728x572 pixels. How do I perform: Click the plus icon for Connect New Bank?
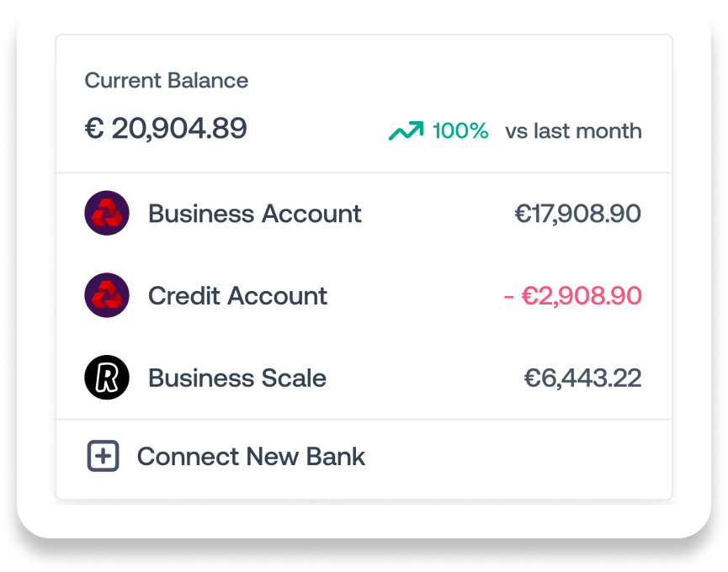pyautogui.click(x=104, y=457)
